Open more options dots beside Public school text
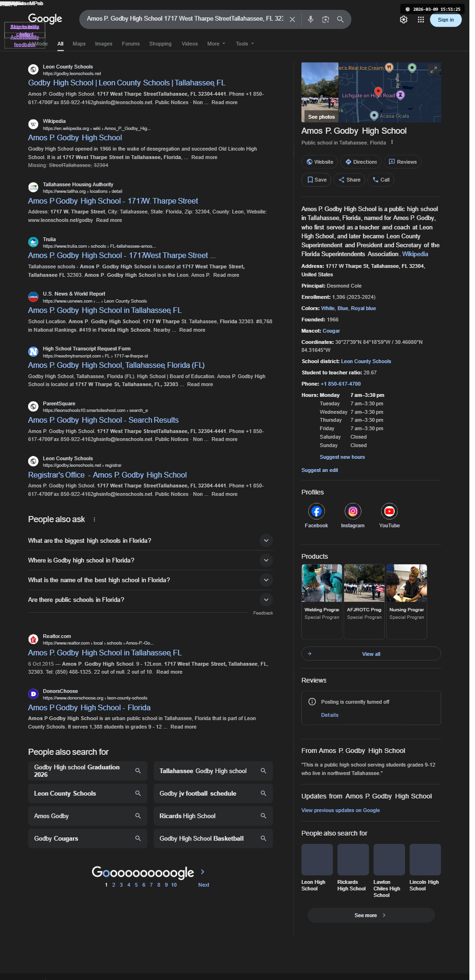 pos(392,143)
